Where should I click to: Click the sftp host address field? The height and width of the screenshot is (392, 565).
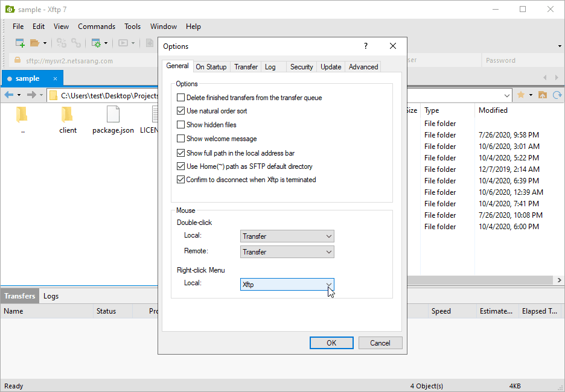click(x=83, y=60)
